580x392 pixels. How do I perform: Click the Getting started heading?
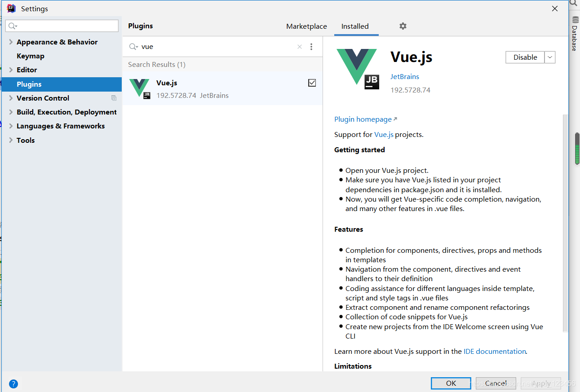point(359,150)
